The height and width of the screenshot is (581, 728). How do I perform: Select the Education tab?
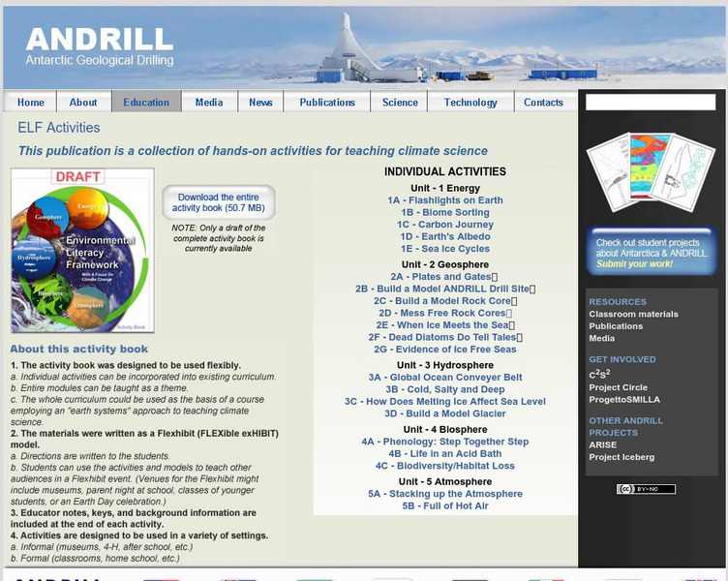coord(146,103)
